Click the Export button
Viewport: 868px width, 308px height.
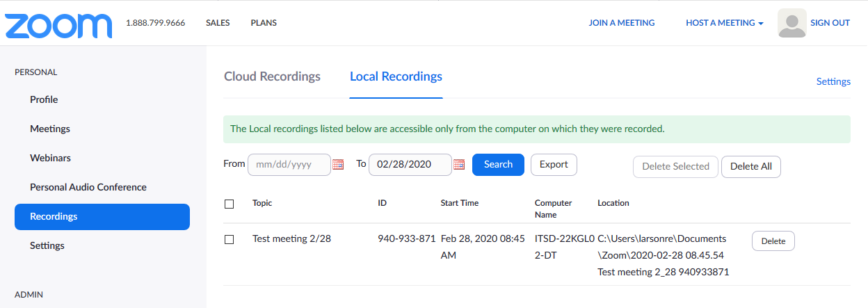click(x=554, y=165)
